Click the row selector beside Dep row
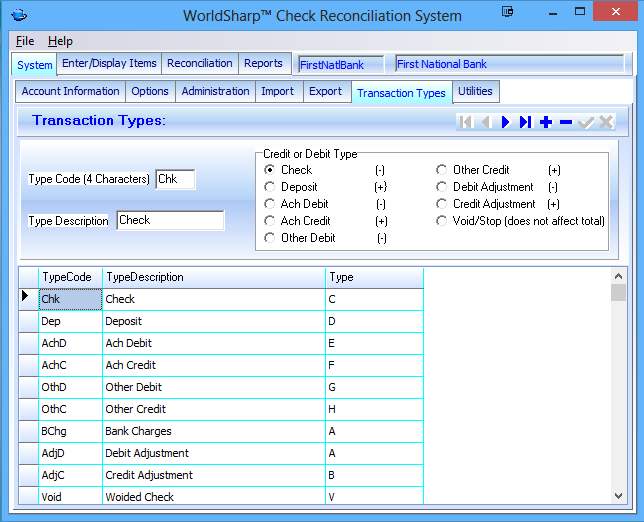This screenshot has height=522, width=644. pyautogui.click(x=28, y=321)
